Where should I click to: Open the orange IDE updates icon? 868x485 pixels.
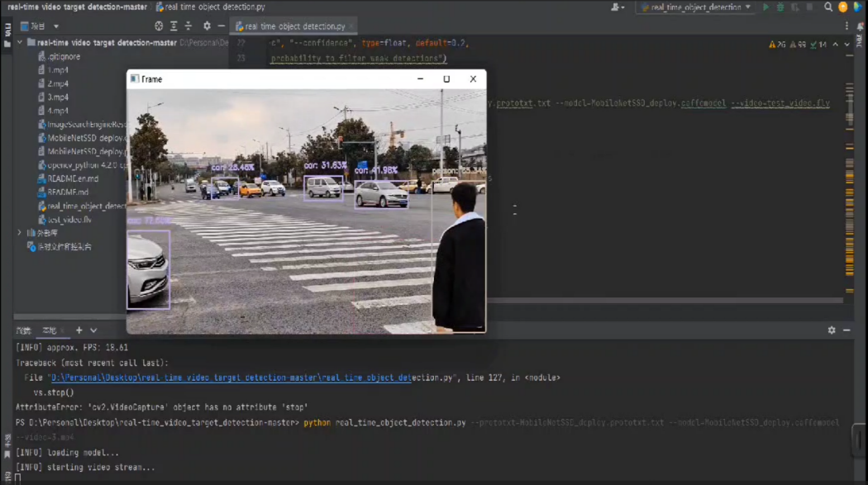point(842,7)
